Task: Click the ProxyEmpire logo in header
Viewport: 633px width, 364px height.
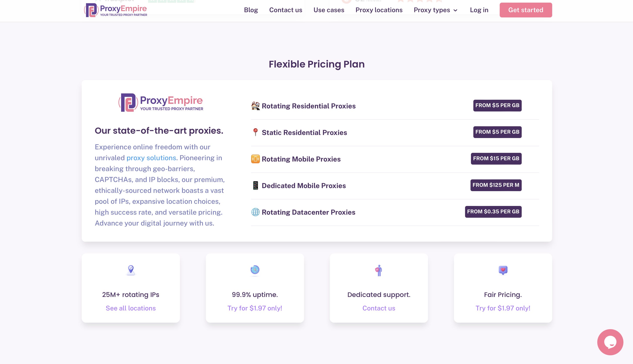Action: click(x=115, y=10)
